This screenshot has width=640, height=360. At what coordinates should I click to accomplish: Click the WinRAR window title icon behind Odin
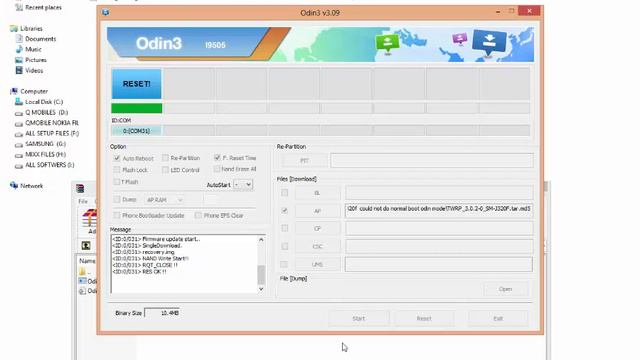[x=80, y=188]
